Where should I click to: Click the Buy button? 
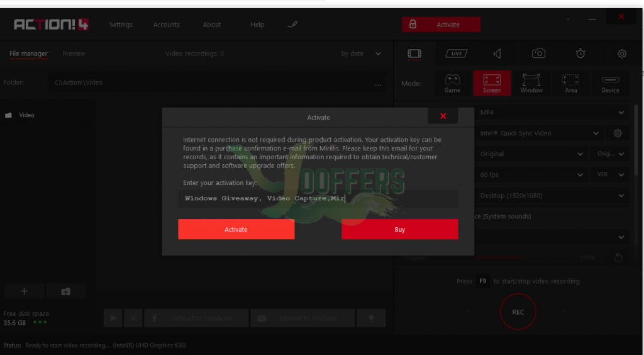pyautogui.click(x=399, y=229)
